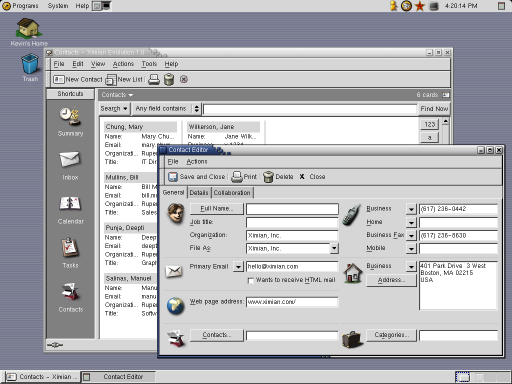
Task: Switch to Contact Editor in bottom taskbar
Action: (x=119, y=377)
